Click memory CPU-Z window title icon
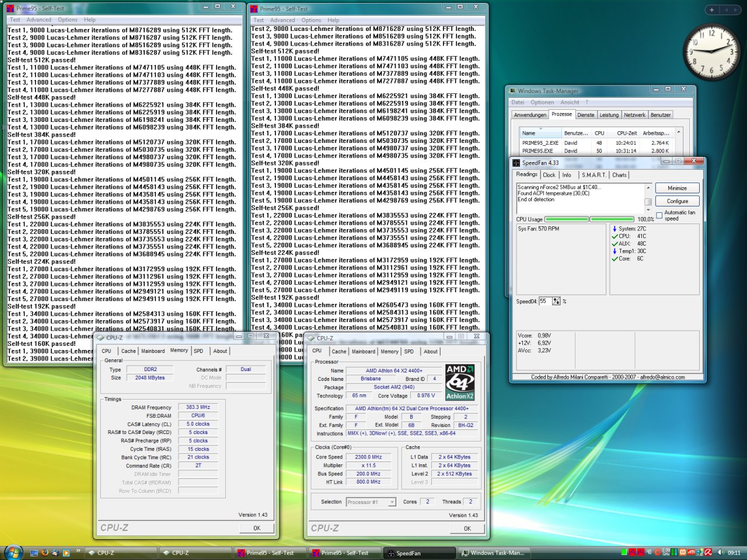 click(x=100, y=337)
